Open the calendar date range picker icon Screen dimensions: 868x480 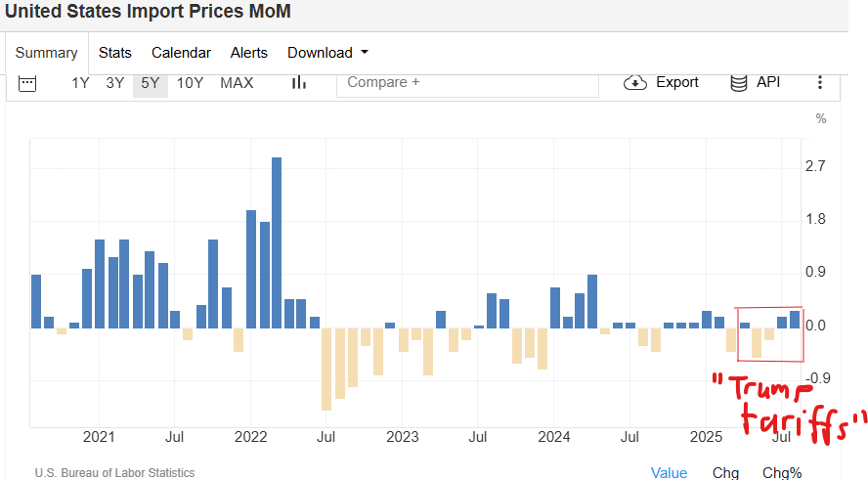[x=27, y=83]
